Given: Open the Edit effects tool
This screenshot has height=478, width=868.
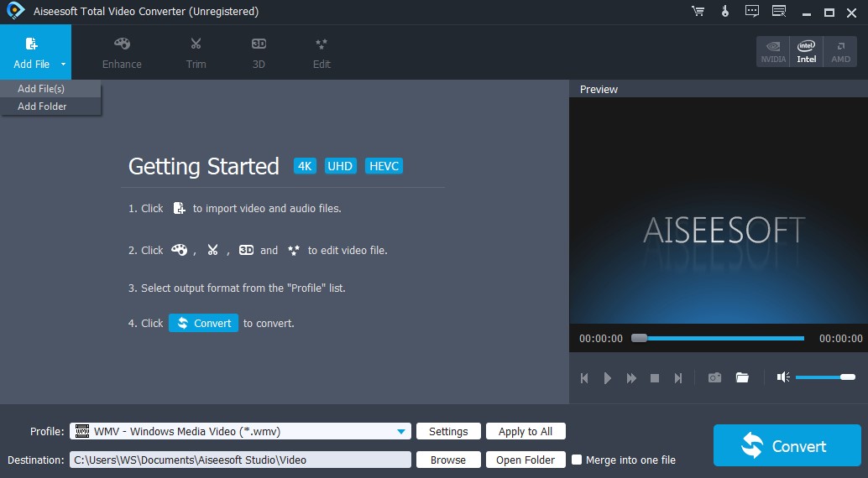Looking at the screenshot, I should coord(322,53).
